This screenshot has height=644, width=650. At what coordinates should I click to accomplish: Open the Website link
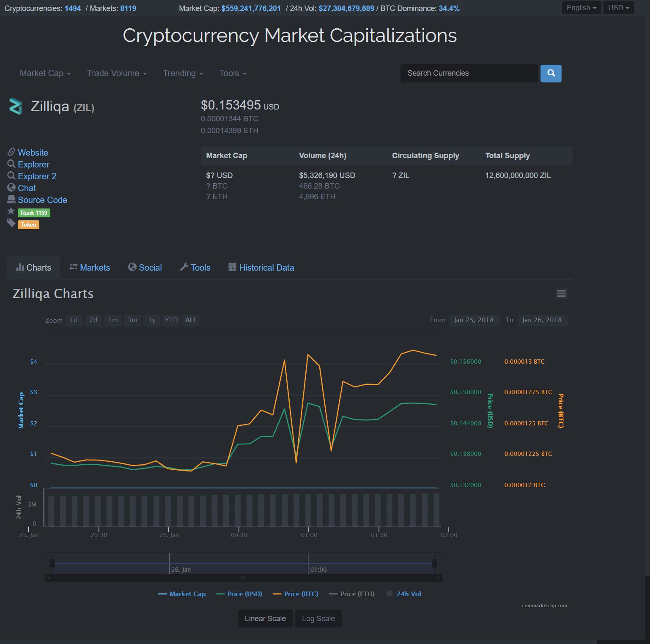(x=33, y=153)
